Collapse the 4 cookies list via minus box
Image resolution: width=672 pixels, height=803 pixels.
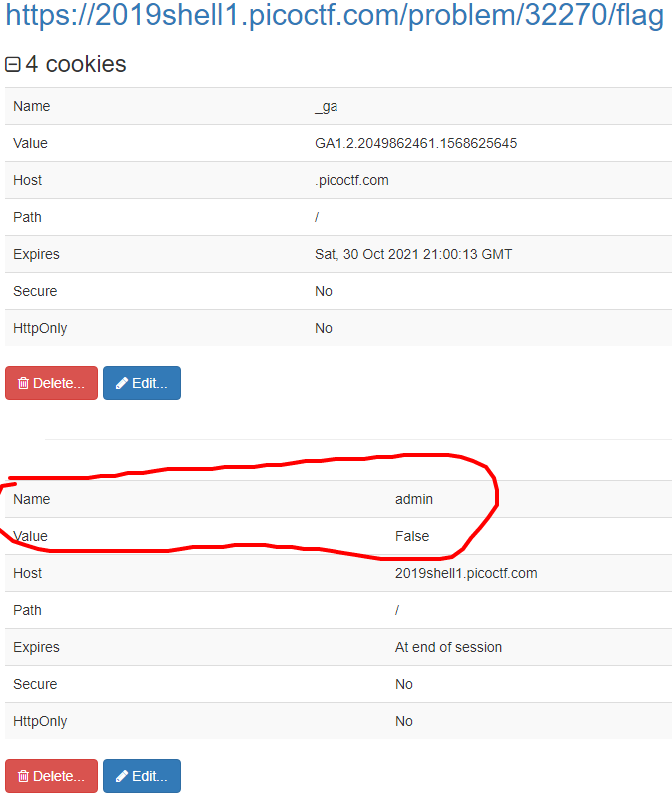coord(13,65)
